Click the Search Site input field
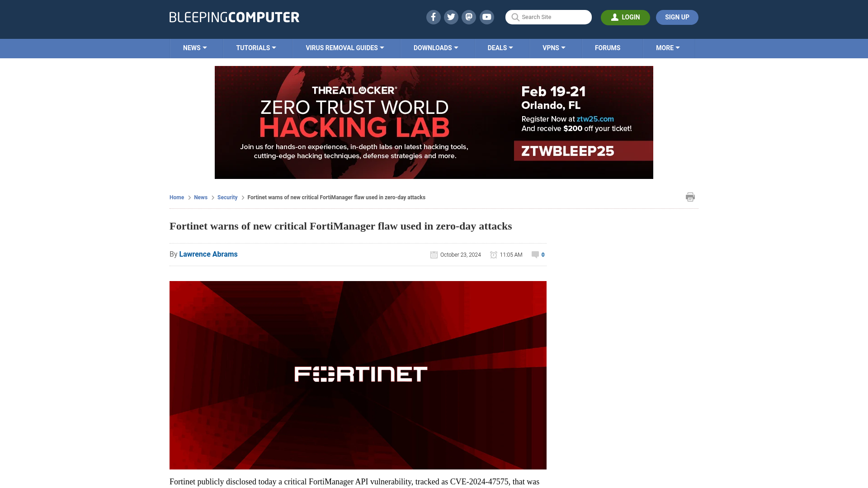 [548, 17]
